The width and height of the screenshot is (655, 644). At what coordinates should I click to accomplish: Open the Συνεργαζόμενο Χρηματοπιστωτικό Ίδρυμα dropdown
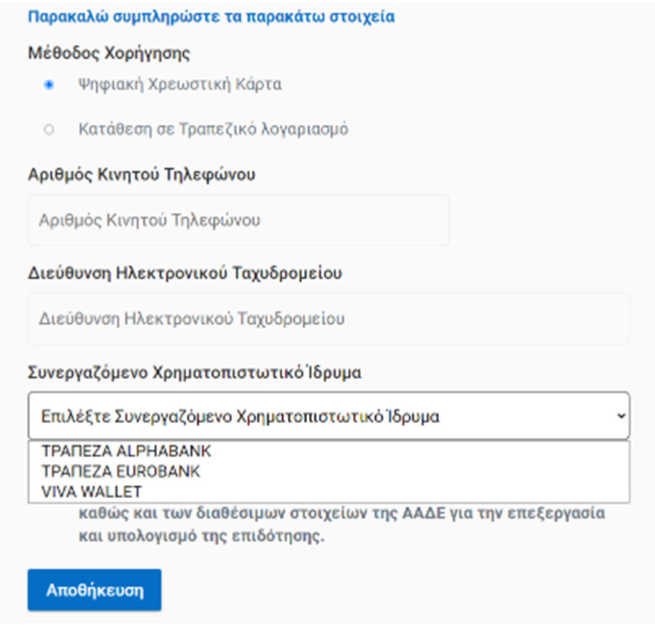click(327, 415)
